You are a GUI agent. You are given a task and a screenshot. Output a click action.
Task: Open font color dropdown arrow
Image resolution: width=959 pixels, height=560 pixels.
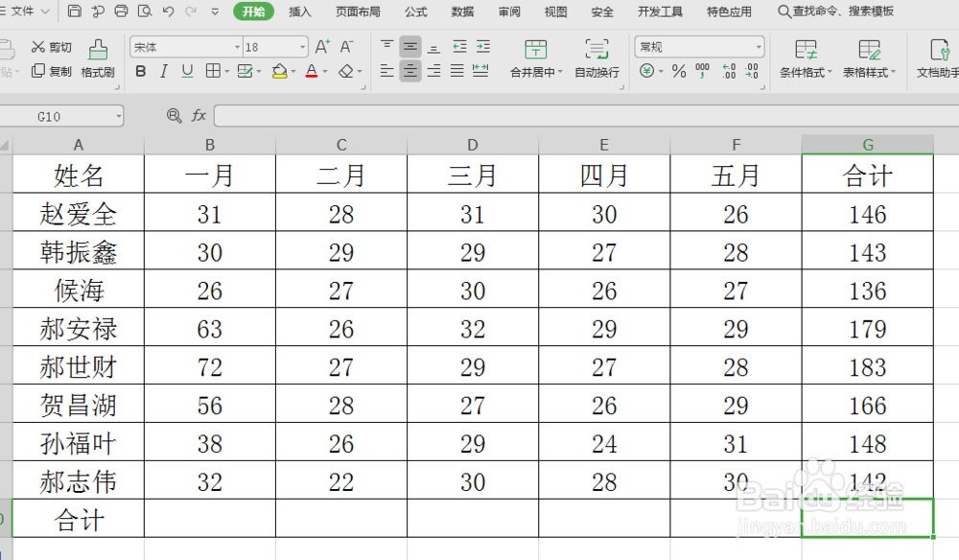(325, 72)
